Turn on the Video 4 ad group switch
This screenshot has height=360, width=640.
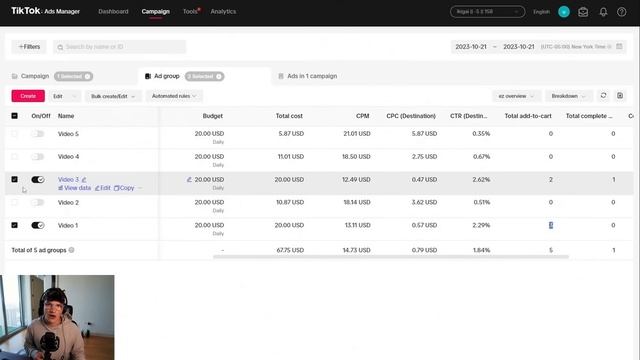(38, 156)
